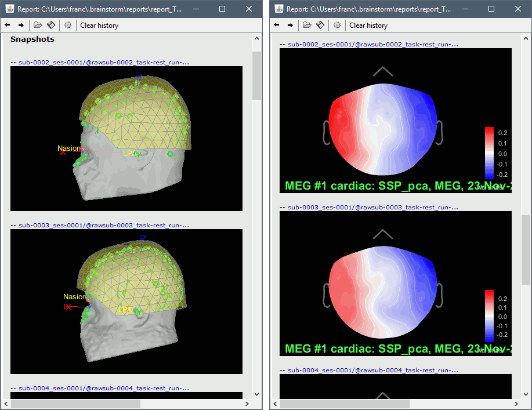Click the horizontal scrollbar thumb in the cardiac SSP window
Image resolution: width=532 pixels, height=410 pixels.
click(345, 404)
